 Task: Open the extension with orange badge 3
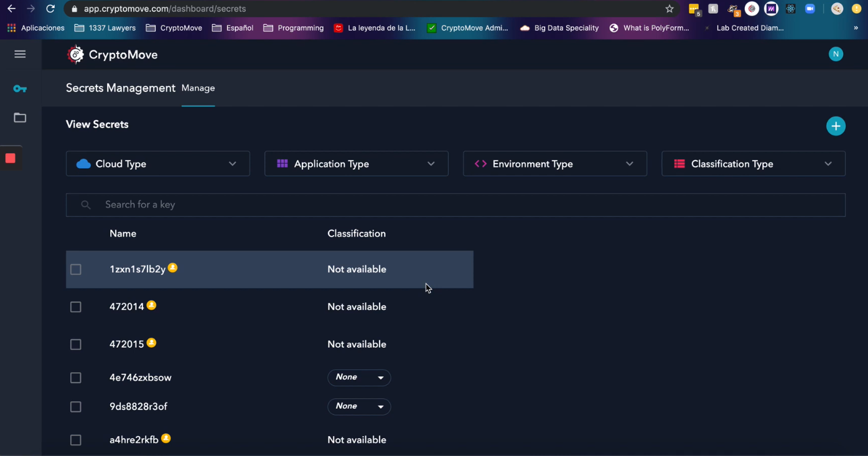pos(733,9)
